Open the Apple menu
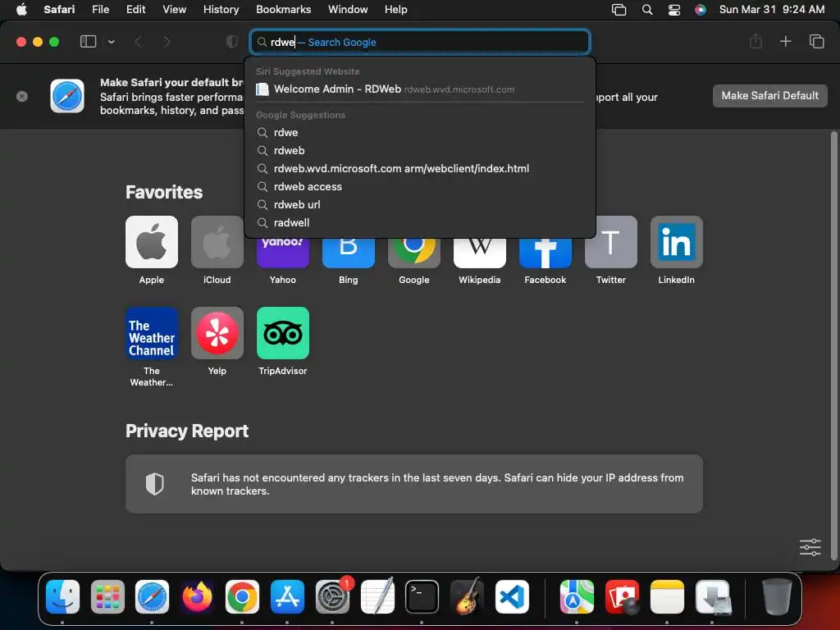 (x=21, y=9)
